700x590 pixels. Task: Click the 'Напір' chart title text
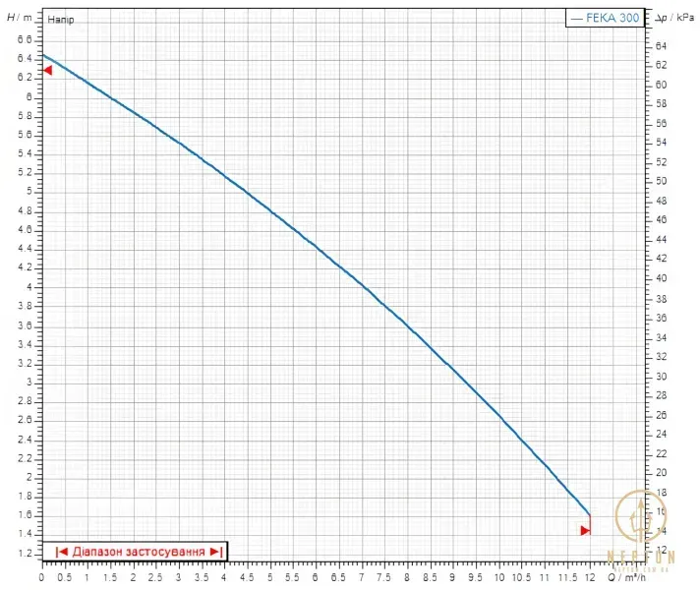click(61, 20)
